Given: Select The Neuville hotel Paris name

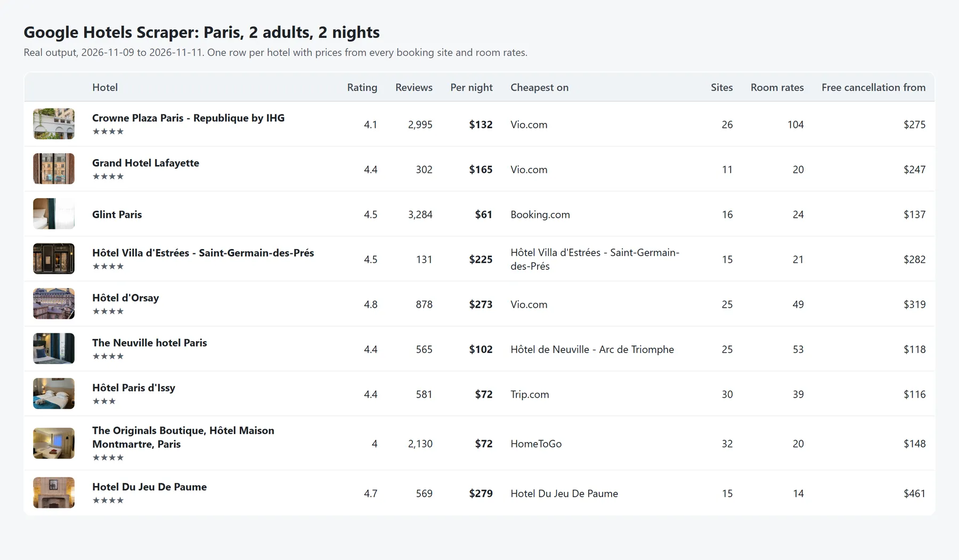Looking at the screenshot, I should click(x=150, y=343).
